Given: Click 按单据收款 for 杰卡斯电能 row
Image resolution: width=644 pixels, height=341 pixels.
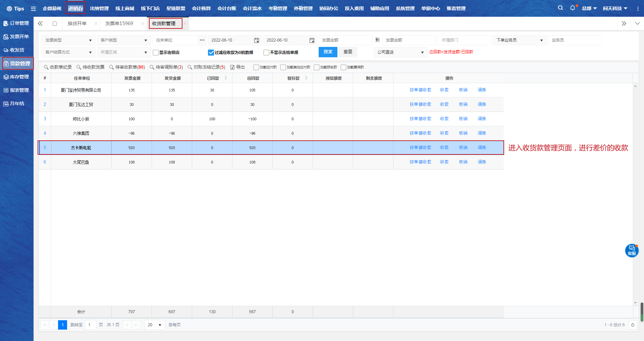Looking at the screenshot, I should click(x=420, y=148).
